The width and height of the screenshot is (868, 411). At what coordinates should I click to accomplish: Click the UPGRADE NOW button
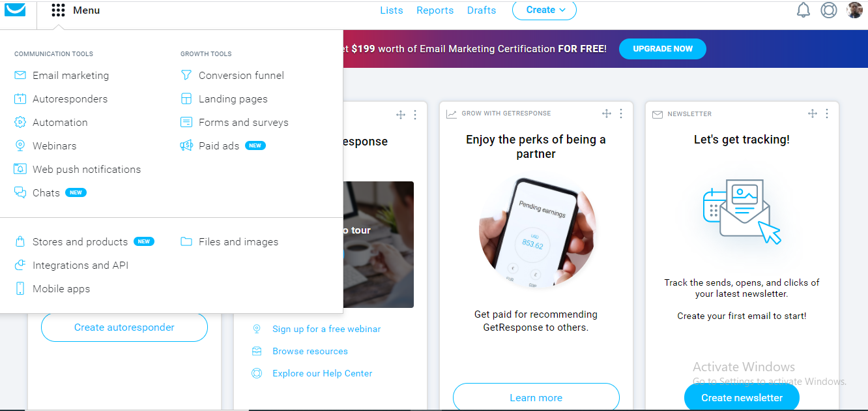tap(662, 48)
